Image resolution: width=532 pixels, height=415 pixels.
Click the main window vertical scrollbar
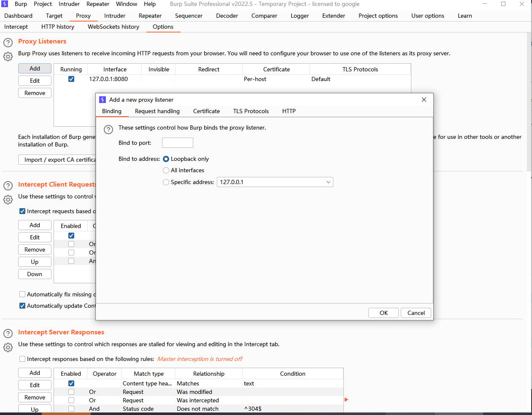pyautogui.click(x=529, y=102)
